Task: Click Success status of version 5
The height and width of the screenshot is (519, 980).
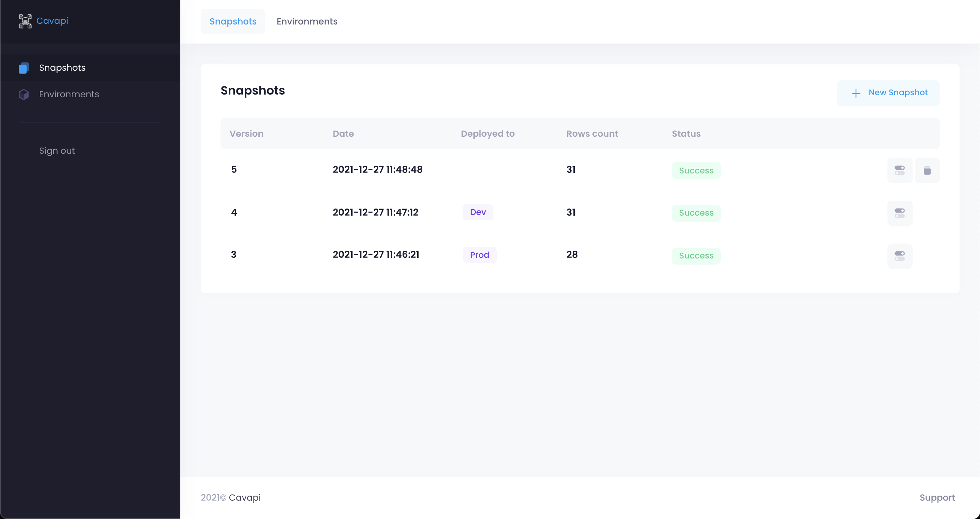Action: click(x=696, y=170)
